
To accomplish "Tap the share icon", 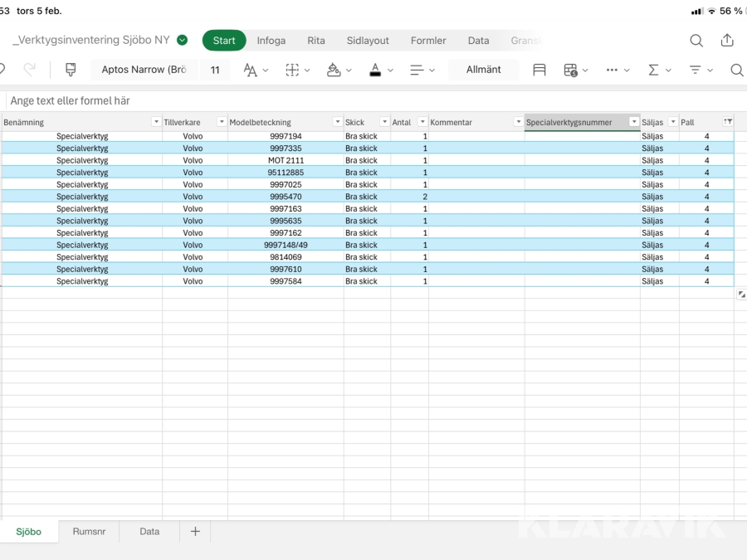I will (727, 41).
